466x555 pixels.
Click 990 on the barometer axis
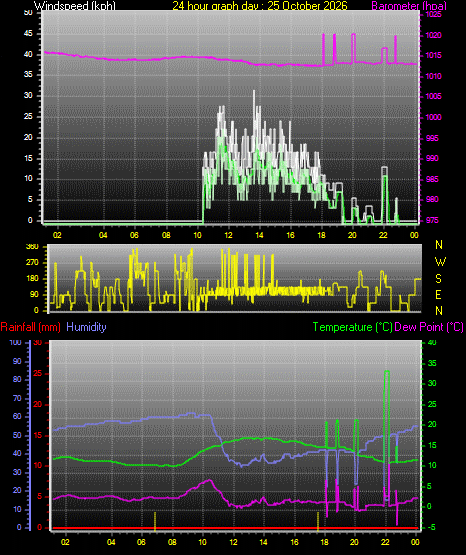432,158
